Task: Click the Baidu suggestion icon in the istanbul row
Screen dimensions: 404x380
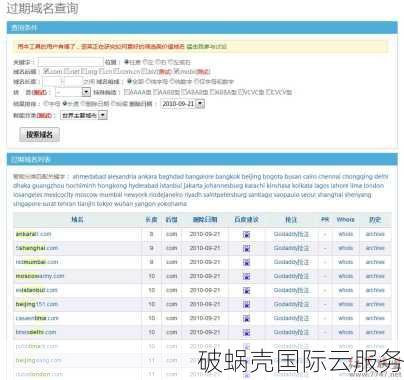Action: point(246,290)
